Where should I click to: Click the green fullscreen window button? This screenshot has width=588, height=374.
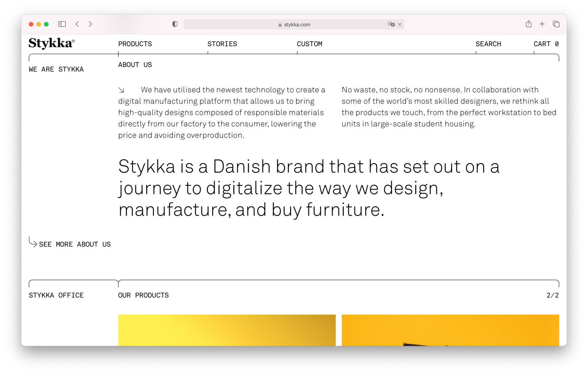click(x=46, y=24)
